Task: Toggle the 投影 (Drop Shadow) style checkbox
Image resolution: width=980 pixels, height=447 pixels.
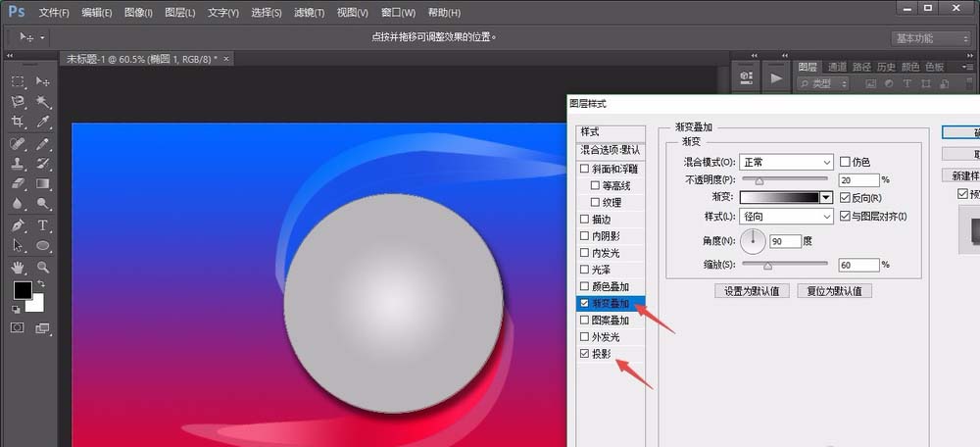Action: click(x=585, y=353)
